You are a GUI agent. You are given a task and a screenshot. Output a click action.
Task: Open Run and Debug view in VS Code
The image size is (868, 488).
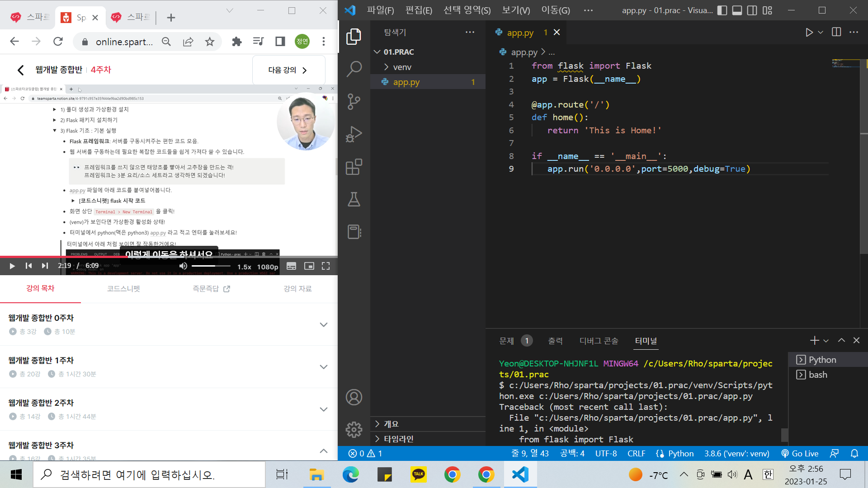pos(354,134)
